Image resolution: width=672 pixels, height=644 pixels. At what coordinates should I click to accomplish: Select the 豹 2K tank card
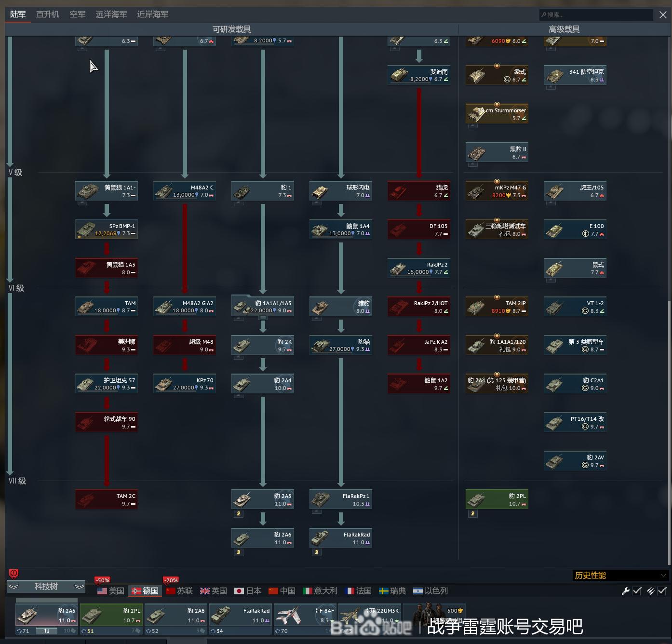pyautogui.click(x=263, y=345)
